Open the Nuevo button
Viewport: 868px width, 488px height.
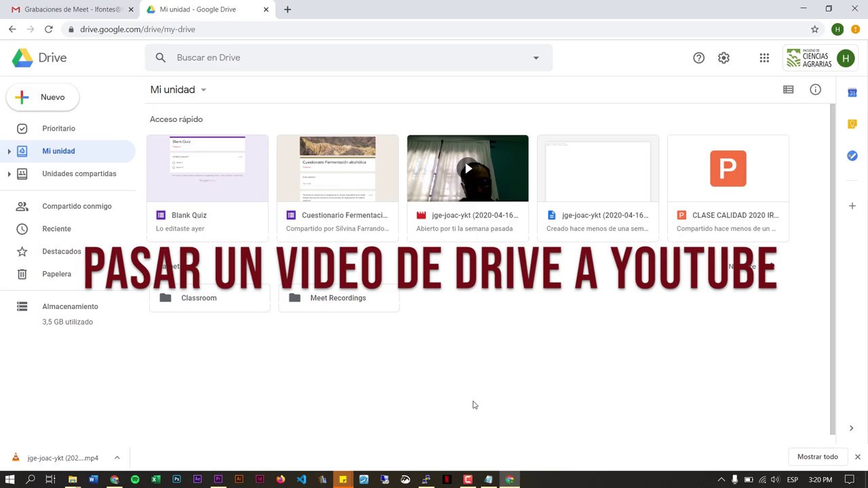(43, 97)
